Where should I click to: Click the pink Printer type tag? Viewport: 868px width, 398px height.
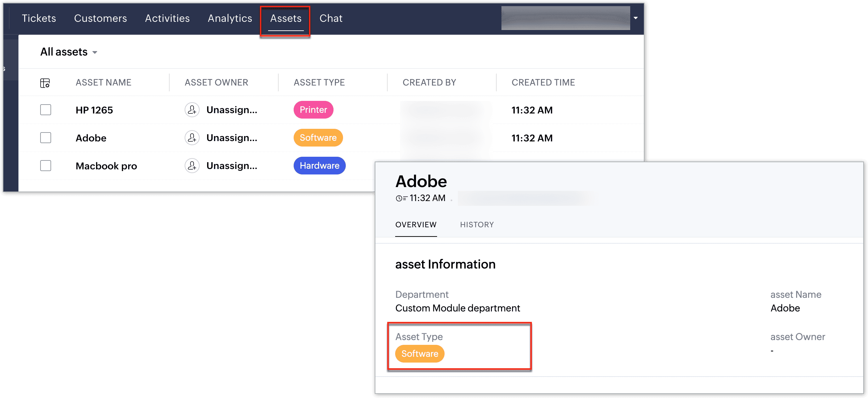[313, 110]
